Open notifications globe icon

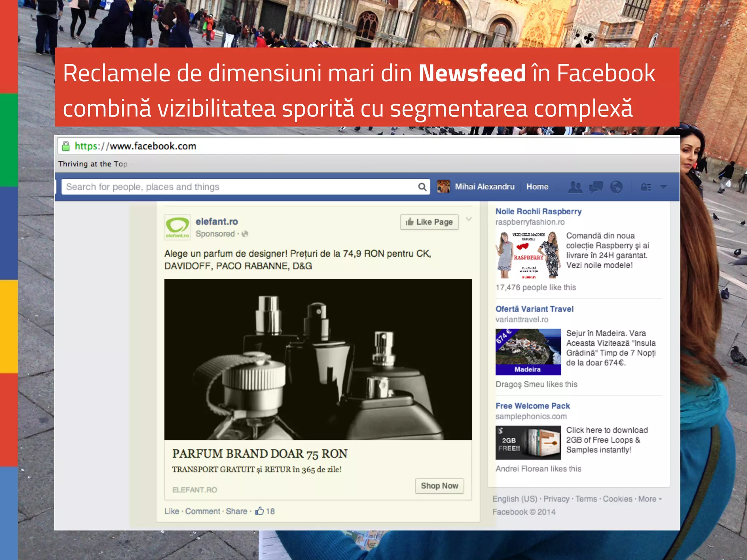[616, 187]
